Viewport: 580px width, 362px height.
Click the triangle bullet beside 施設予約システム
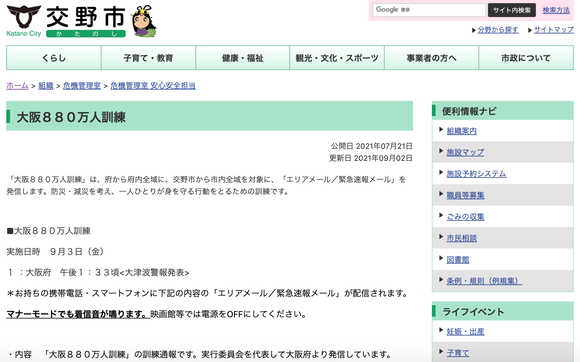[x=441, y=172]
